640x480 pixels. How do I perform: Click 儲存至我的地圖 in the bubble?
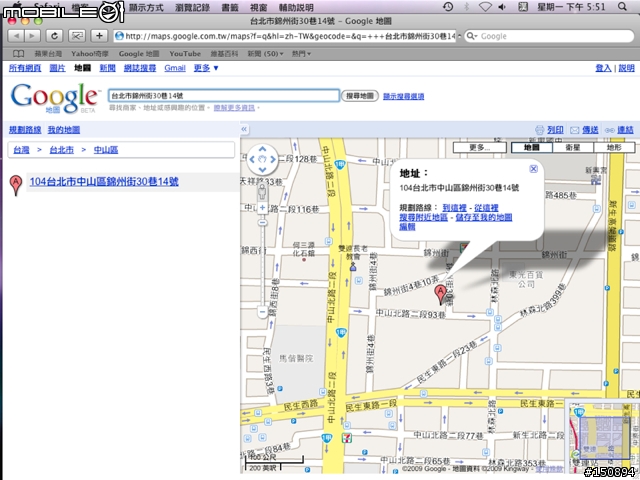coord(484,217)
